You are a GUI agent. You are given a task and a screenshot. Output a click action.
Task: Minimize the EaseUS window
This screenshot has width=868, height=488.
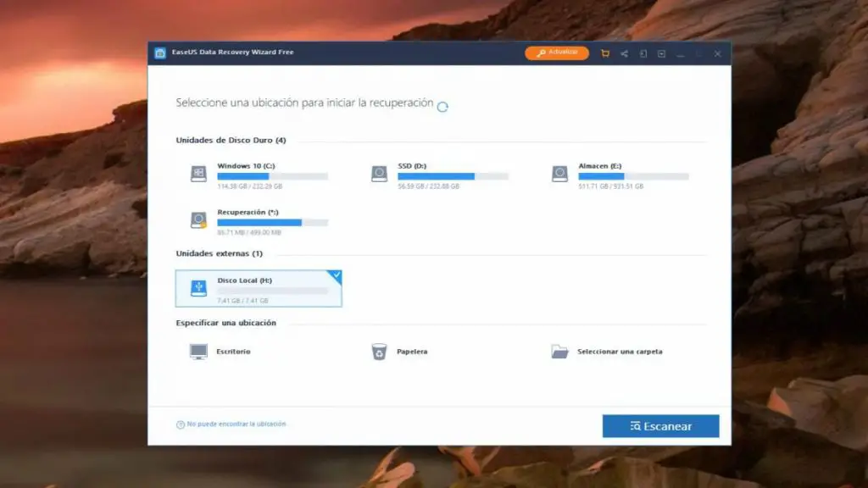click(x=681, y=54)
